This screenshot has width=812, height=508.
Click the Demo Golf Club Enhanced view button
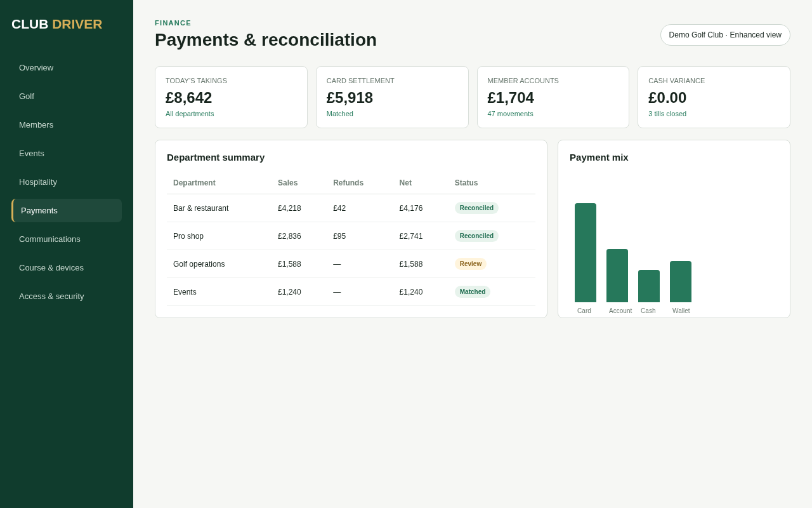[x=725, y=35]
